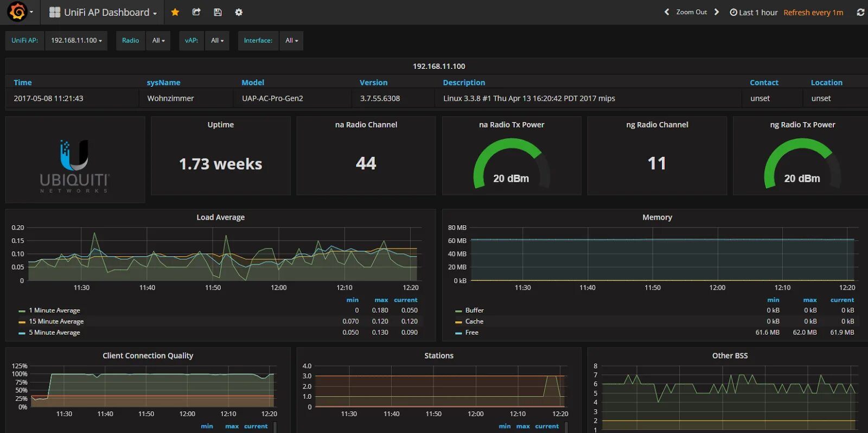Open Client Connection Quality panel title menu
This screenshot has width=868, height=433.
click(x=148, y=355)
